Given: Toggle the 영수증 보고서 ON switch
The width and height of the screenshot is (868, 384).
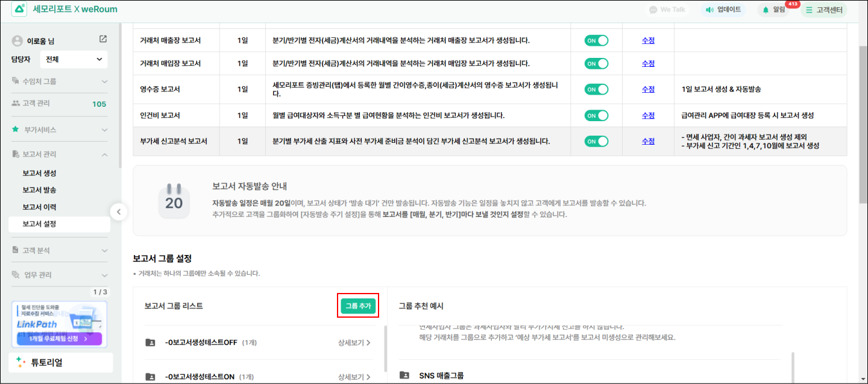Looking at the screenshot, I should pyautogui.click(x=596, y=89).
